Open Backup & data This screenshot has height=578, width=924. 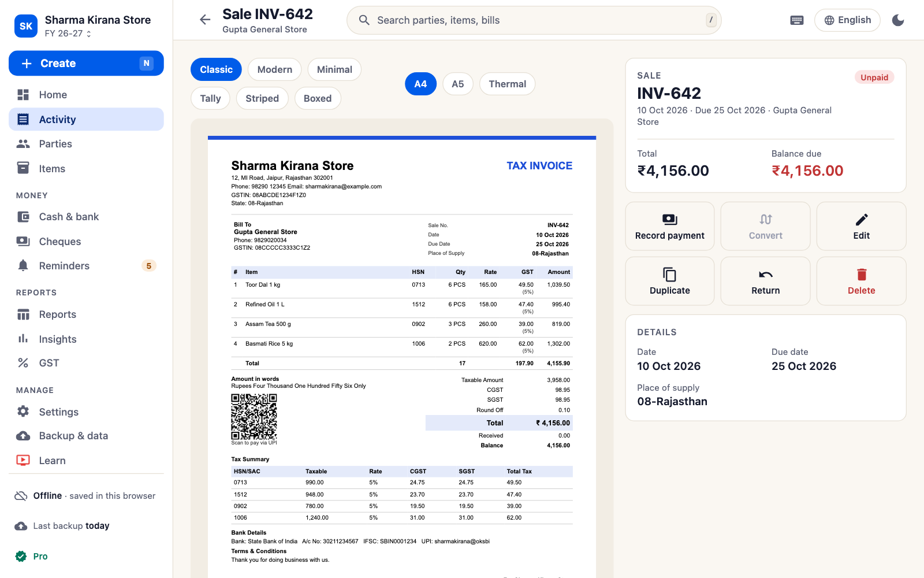click(86, 436)
